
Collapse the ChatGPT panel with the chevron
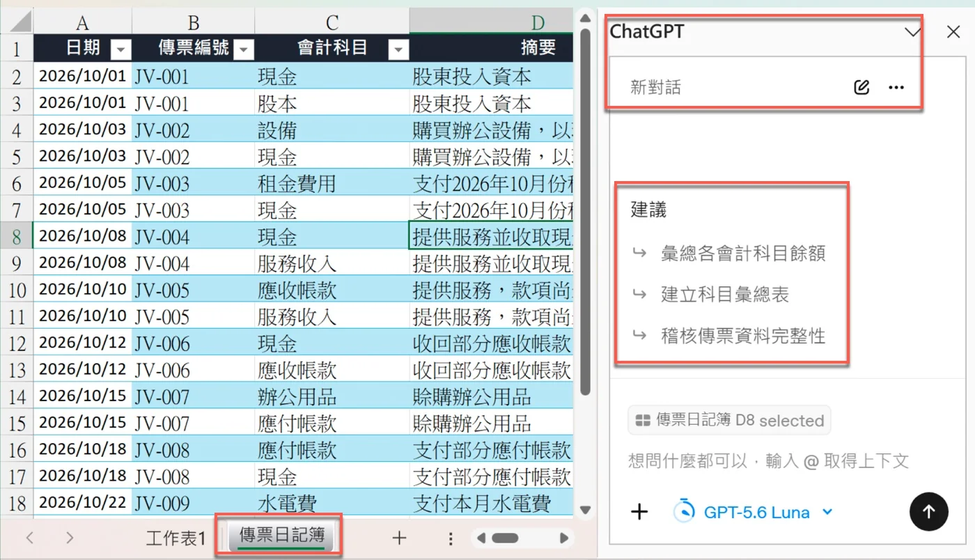pos(912,32)
